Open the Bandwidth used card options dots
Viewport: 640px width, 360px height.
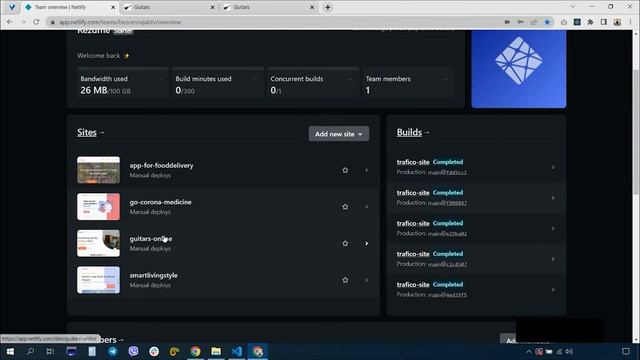click(x=160, y=79)
